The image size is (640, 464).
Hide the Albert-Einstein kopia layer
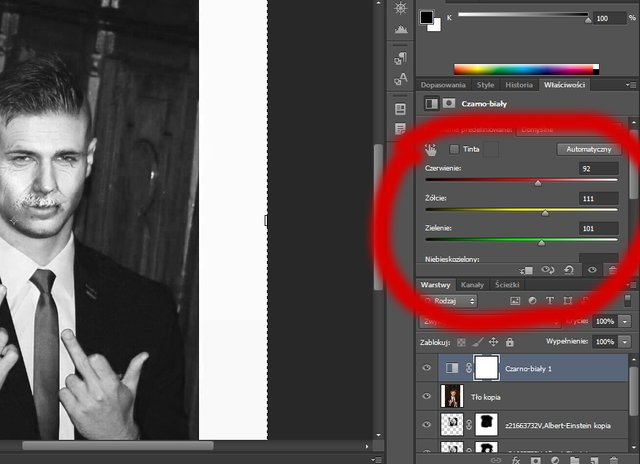427,424
